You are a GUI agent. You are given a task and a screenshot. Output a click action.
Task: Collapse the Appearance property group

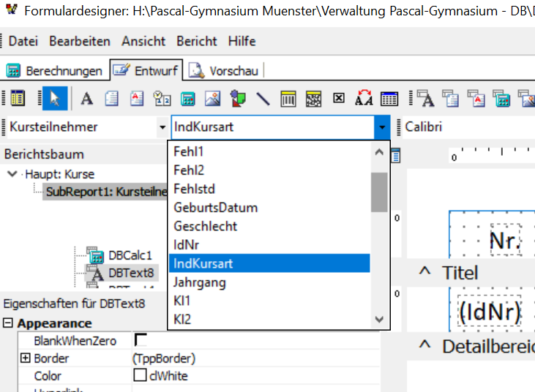coord(8,323)
